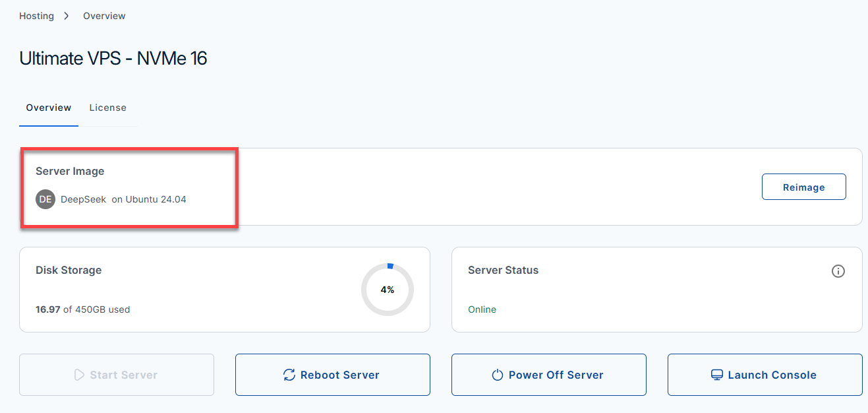Click the power icon on Power Off

tap(498, 375)
